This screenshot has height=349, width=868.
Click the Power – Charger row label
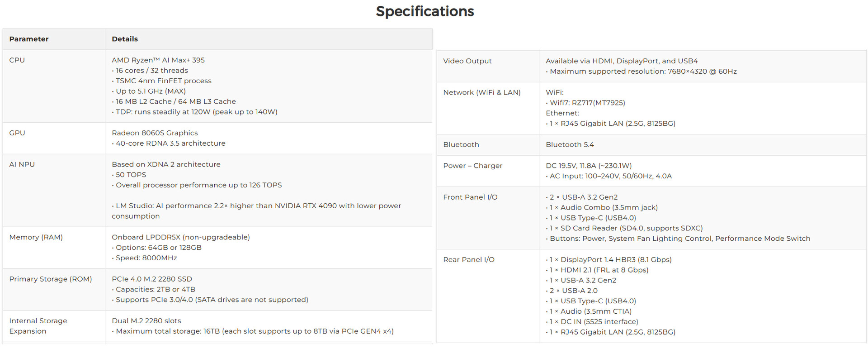[x=473, y=166]
